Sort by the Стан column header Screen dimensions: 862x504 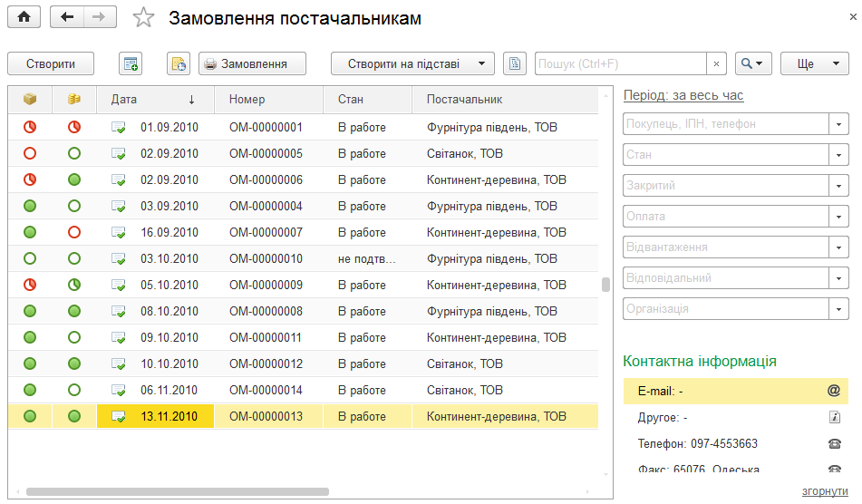367,100
